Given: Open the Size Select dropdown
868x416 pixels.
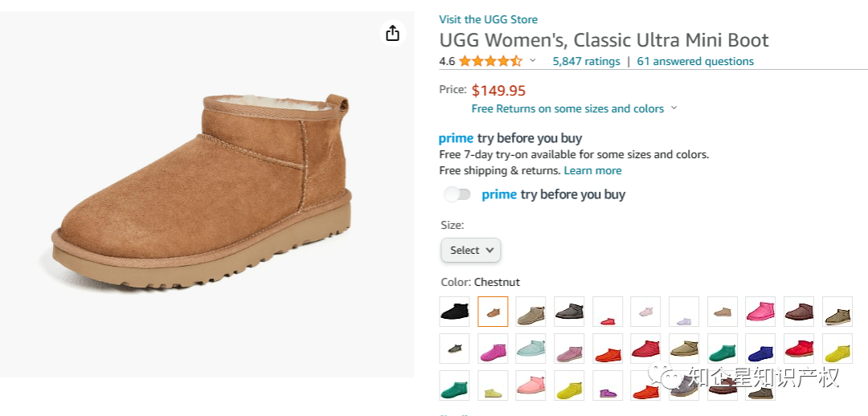Looking at the screenshot, I should [x=471, y=251].
